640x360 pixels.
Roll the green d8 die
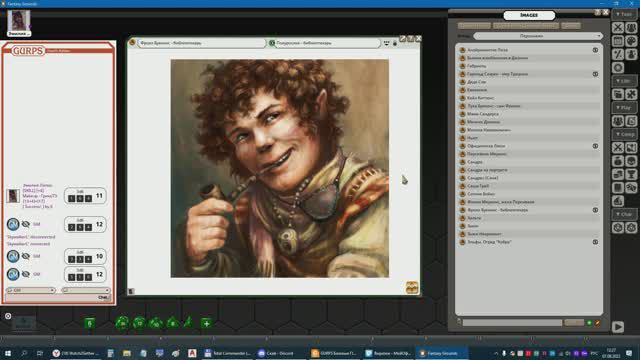173,323
